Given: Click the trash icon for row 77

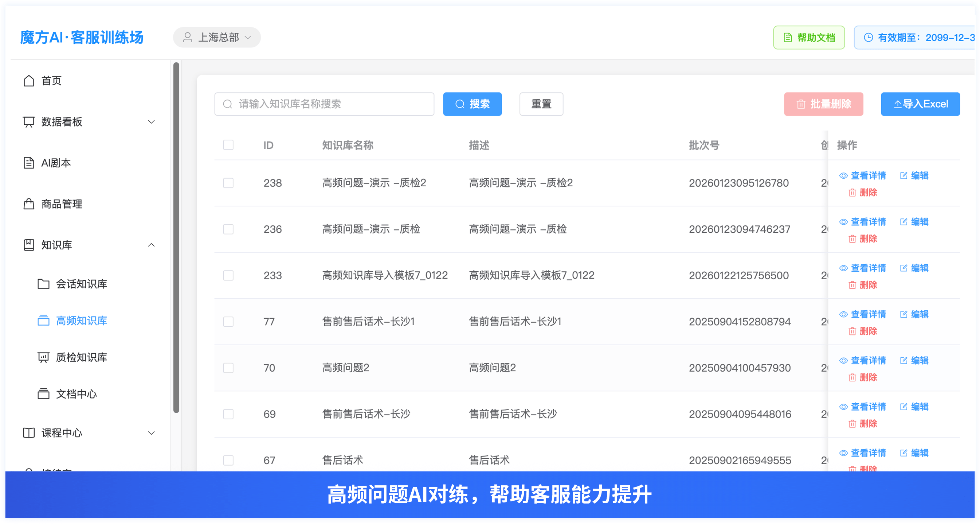Looking at the screenshot, I should [852, 331].
